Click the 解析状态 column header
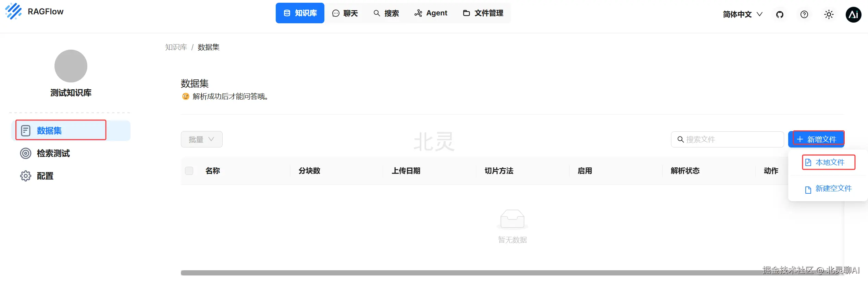 [x=685, y=171]
